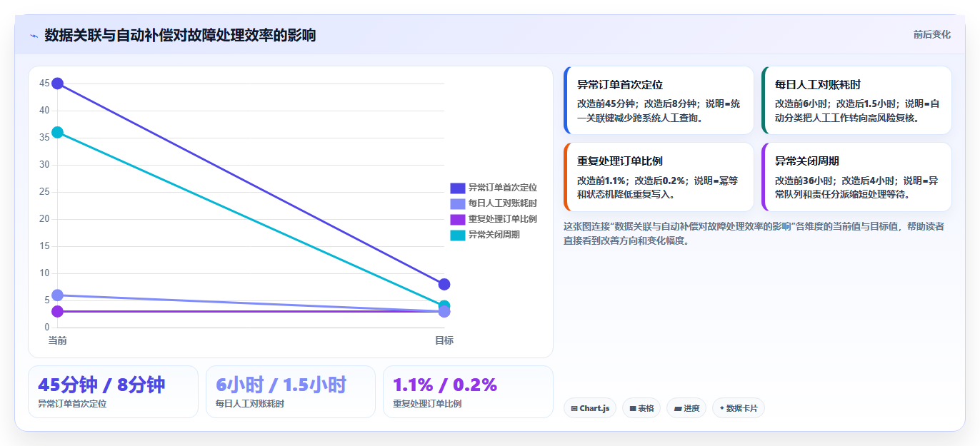Click the y-axis value 40
Screen dimensions: 980x446
pyautogui.click(x=44, y=111)
